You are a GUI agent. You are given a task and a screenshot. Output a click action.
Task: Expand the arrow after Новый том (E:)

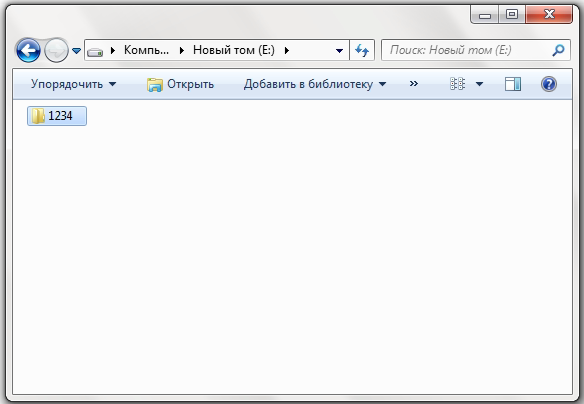[x=287, y=50]
